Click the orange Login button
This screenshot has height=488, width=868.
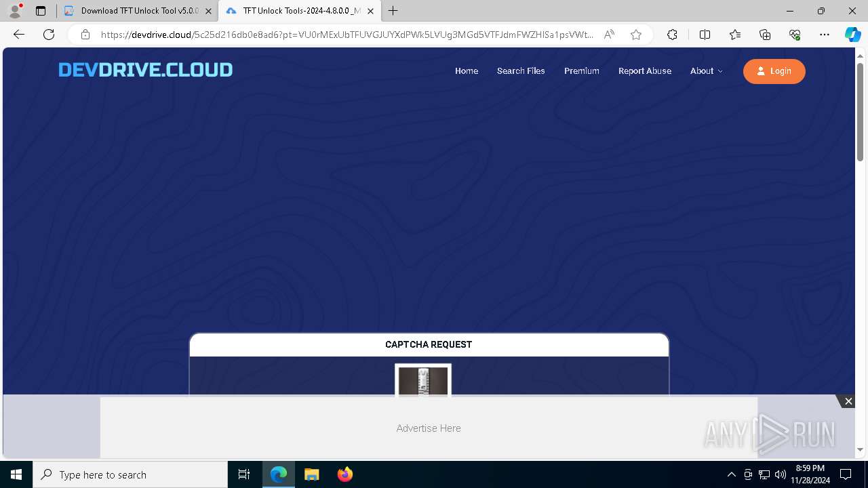pyautogui.click(x=774, y=71)
